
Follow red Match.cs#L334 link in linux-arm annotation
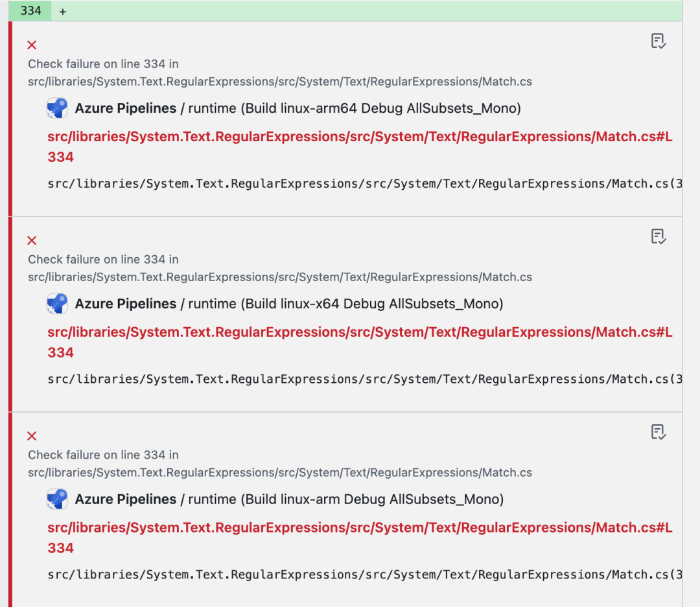point(360,528)
